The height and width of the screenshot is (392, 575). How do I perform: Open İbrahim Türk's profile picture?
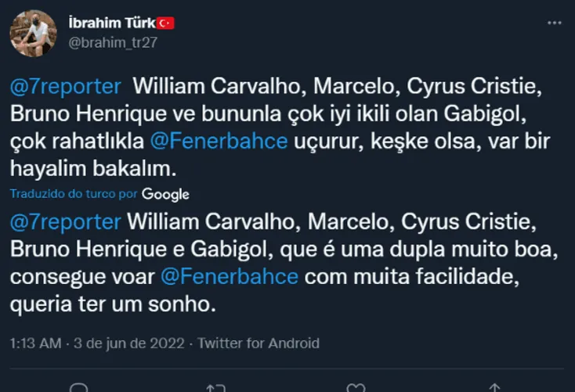[33, 34]
